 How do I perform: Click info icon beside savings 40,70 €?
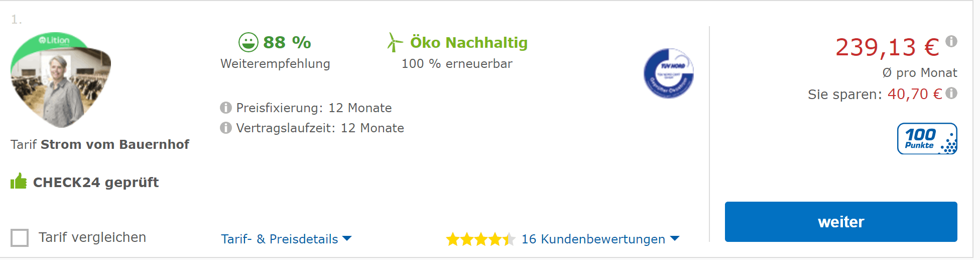pyautogui.click(x=951, y=94)
